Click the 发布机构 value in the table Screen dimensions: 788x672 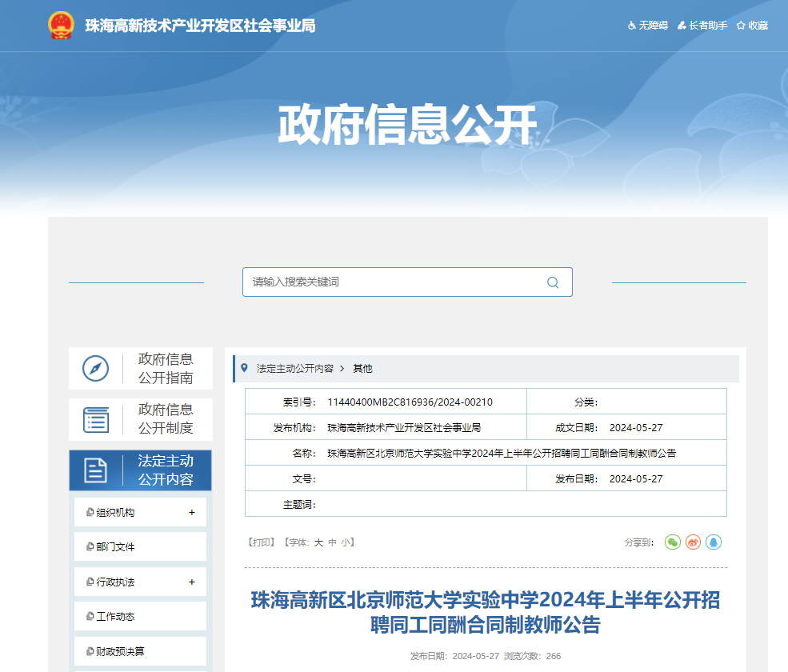click(x=404, y=428)
